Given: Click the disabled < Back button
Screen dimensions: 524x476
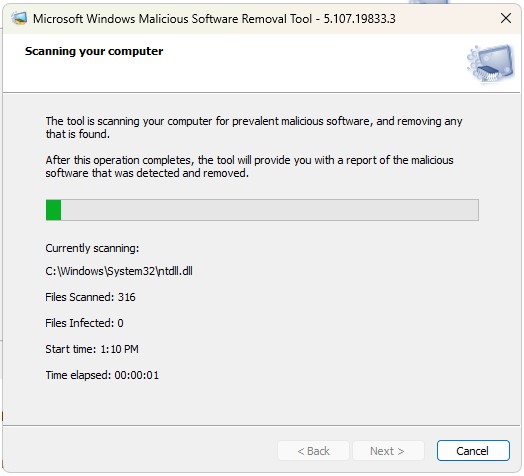Looking at the screenshot, I should click(x=313, y=451).
